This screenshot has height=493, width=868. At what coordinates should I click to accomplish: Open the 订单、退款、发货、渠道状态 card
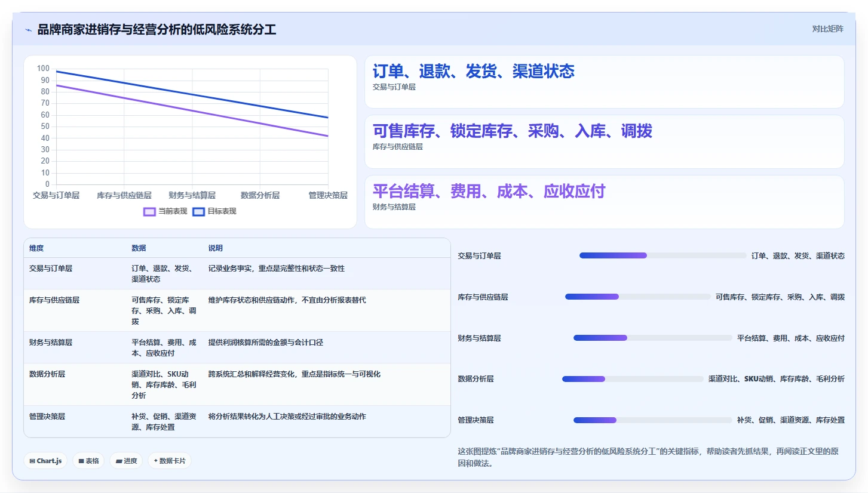coord(604,82)
